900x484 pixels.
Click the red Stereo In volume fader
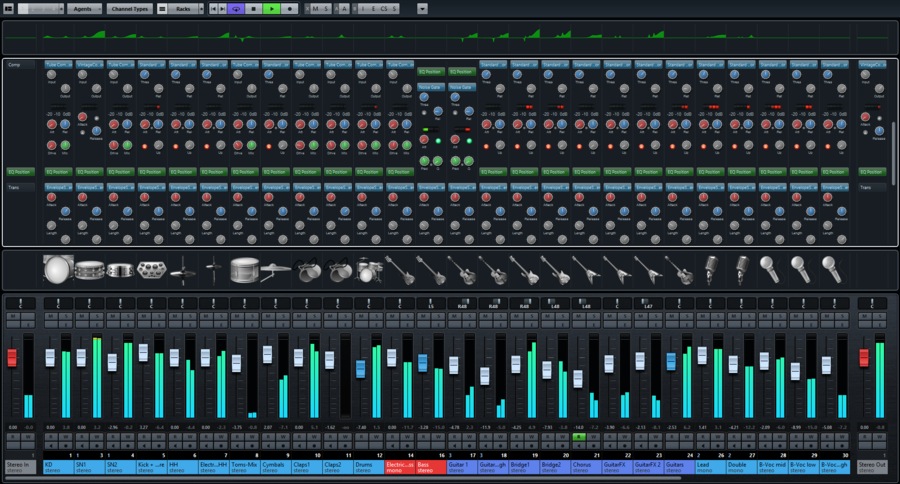[x=13, y=357]
